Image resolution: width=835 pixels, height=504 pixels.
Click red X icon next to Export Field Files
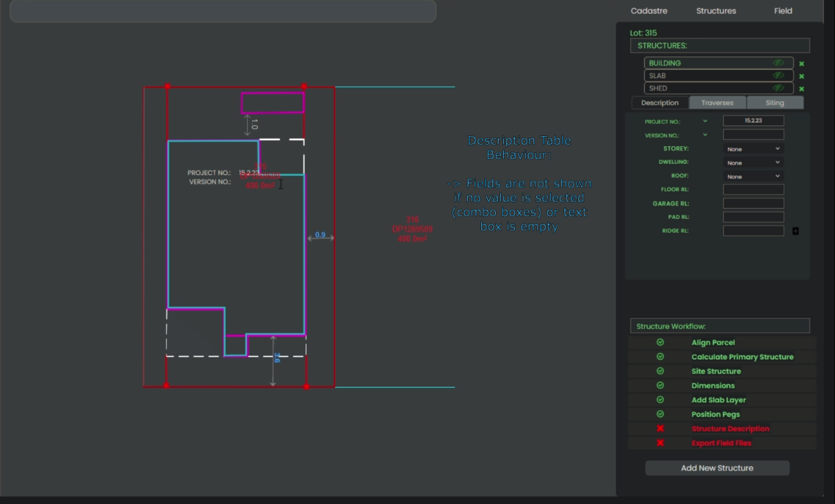[660, 443]
